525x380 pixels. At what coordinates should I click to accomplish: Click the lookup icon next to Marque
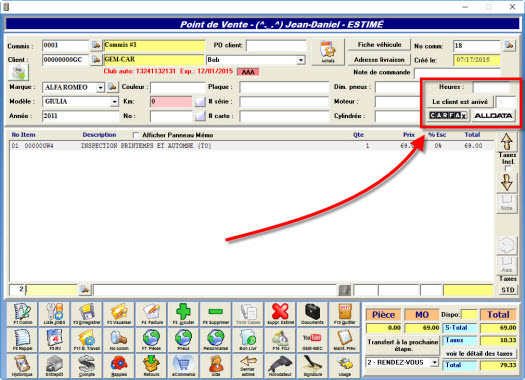click(x=112, y=87)
